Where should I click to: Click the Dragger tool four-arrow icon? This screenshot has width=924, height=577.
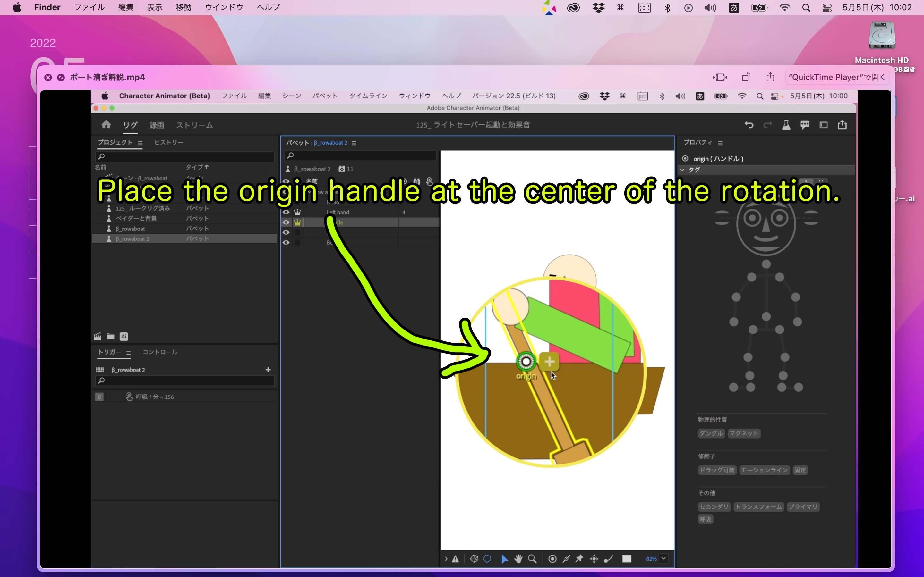coord(594,559)
